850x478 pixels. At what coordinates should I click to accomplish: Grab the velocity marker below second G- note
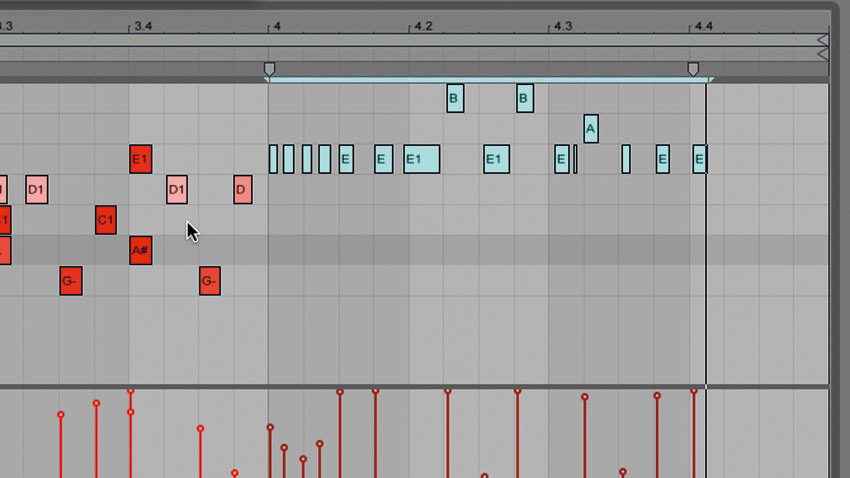coord(200,429)
